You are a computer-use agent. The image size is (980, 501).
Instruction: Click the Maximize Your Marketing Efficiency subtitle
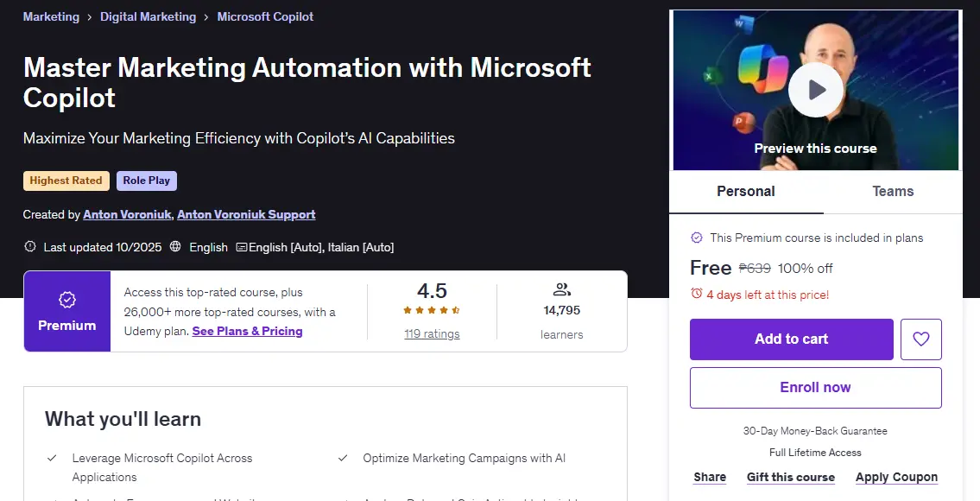pyautogui.click(x=239, y=138)
